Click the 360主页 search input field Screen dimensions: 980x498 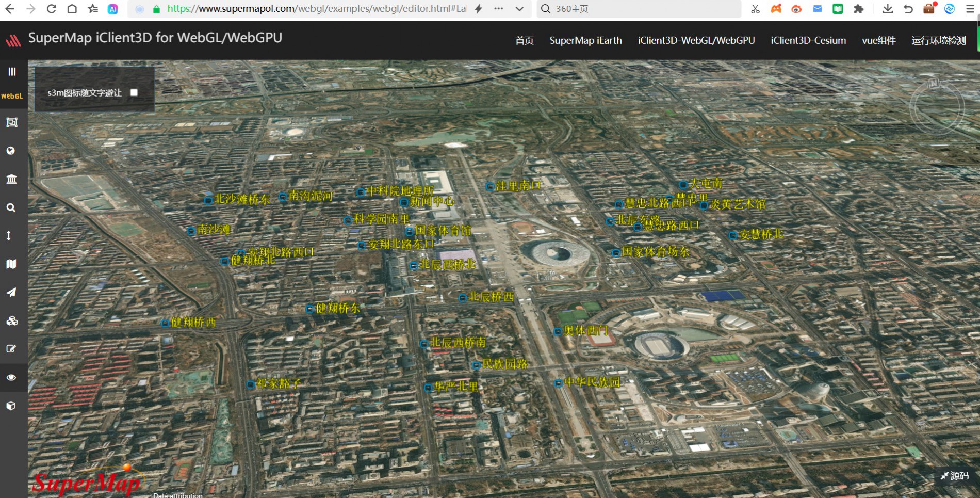640,9
